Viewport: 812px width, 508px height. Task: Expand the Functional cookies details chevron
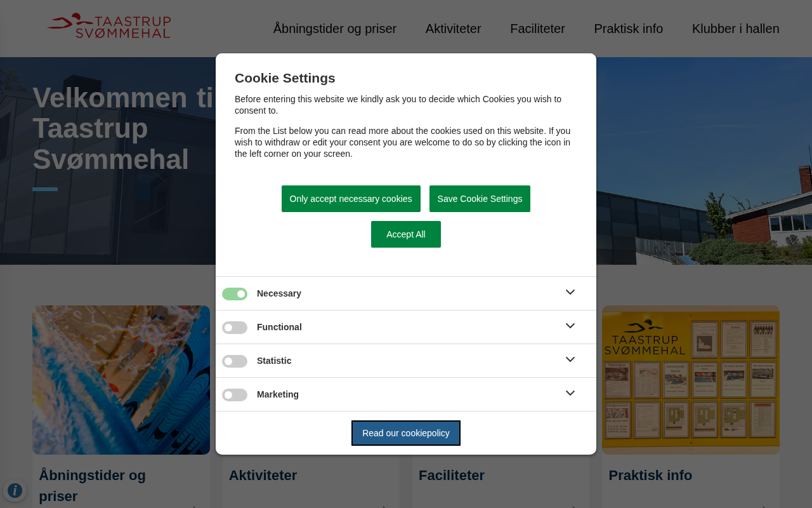570,326
